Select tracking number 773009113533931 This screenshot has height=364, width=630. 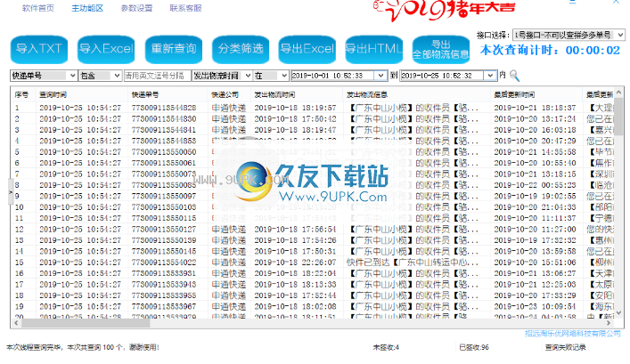tap(164, 273)
